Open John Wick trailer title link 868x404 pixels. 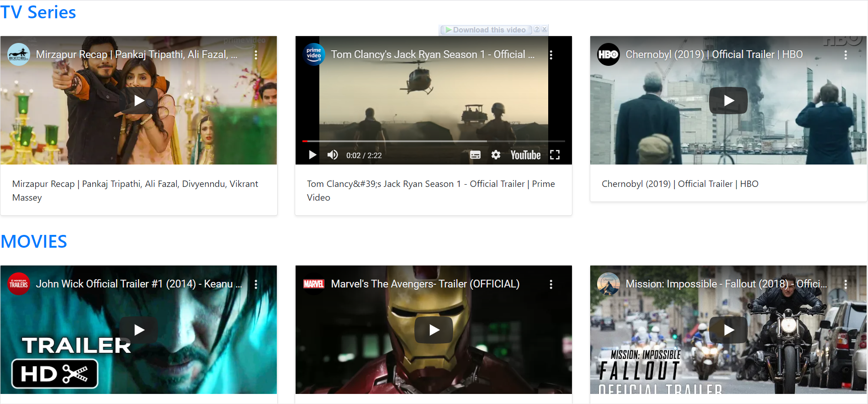[139, 284]
